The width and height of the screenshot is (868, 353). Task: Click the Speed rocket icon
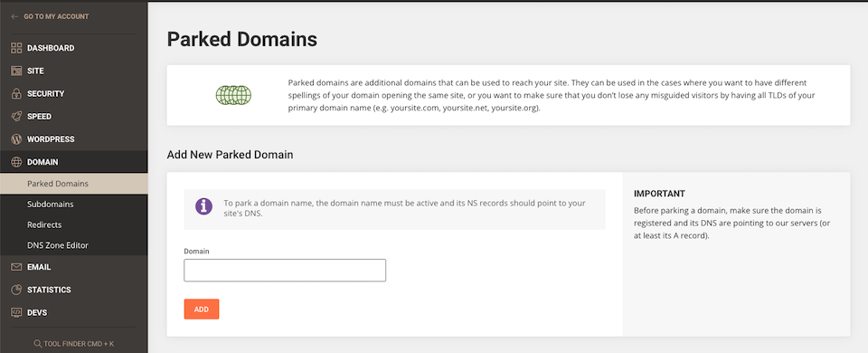(16, 117)
